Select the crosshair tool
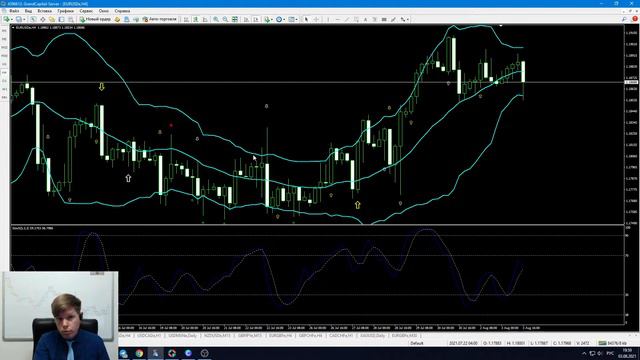Screen dimensions: 640x360 [x=316, y=19]
